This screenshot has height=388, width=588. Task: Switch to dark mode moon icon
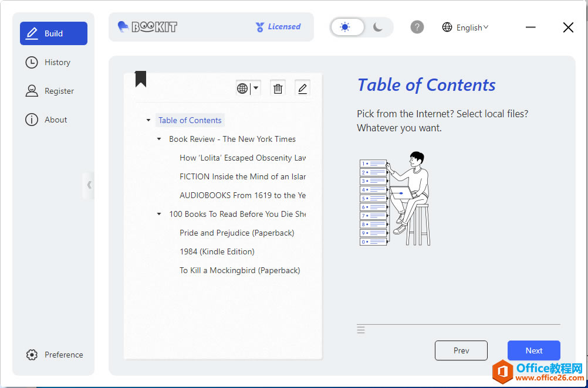(378, 27)
